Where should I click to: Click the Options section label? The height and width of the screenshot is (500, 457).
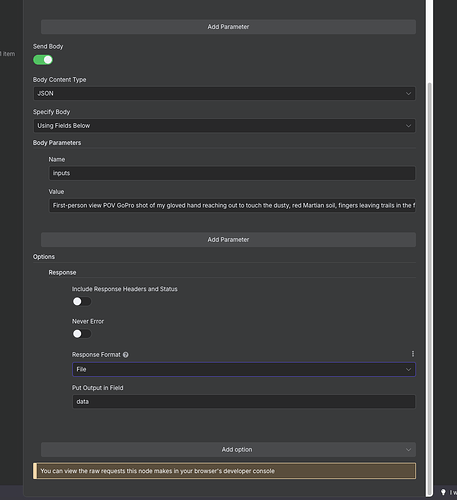(44, 257)
